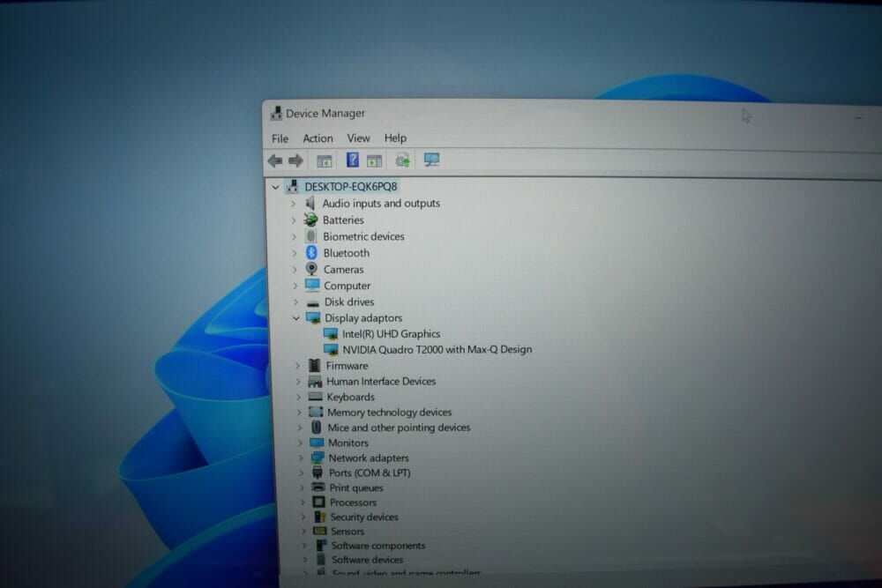The height and width of the screenshot is (588, 882).
Task: Click the Batteries category icon
Action: point(310,220)
